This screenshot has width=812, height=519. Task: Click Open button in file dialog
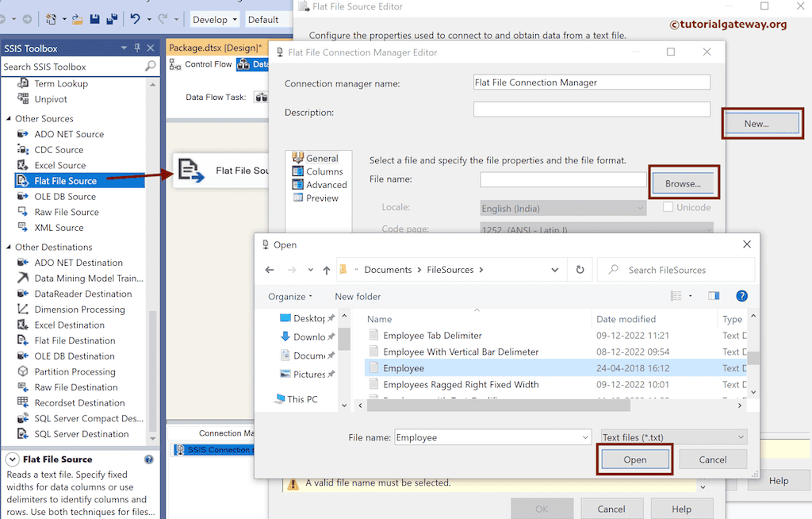point(635,459)
